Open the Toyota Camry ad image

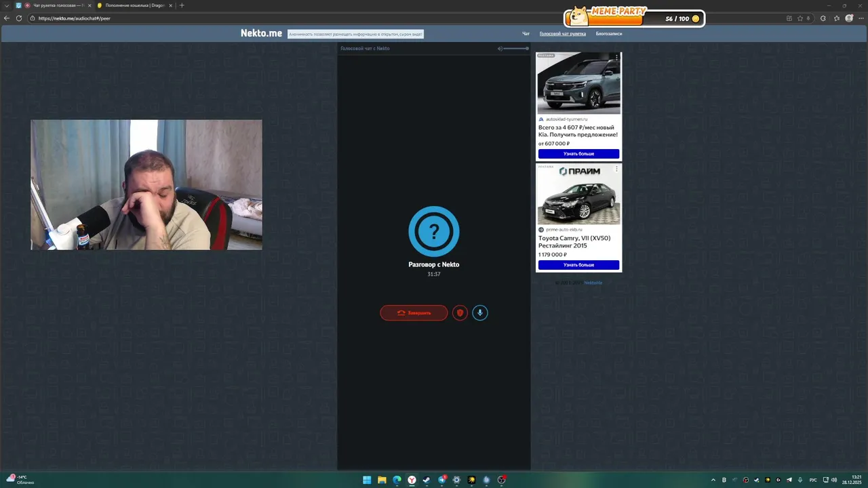point(578,195)
